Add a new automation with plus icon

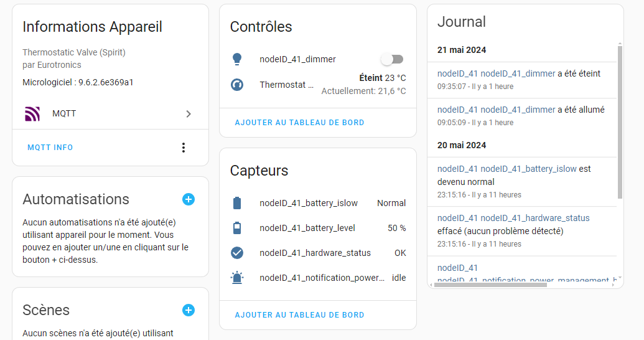pyautogui.click(x=189, y=199)
